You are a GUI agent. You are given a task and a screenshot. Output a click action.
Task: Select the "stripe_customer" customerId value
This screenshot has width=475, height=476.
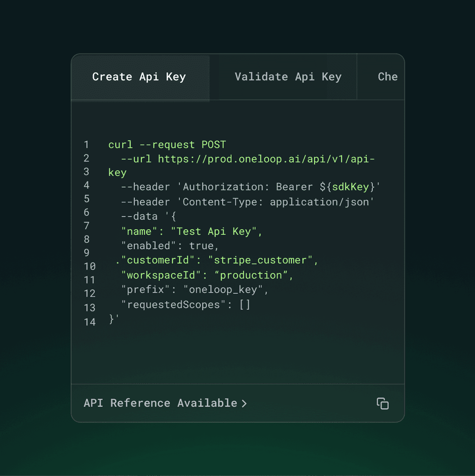pos(261,260)
